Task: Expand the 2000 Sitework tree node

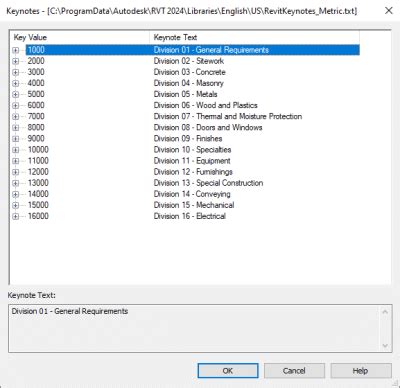Action: tap(15, 61)
